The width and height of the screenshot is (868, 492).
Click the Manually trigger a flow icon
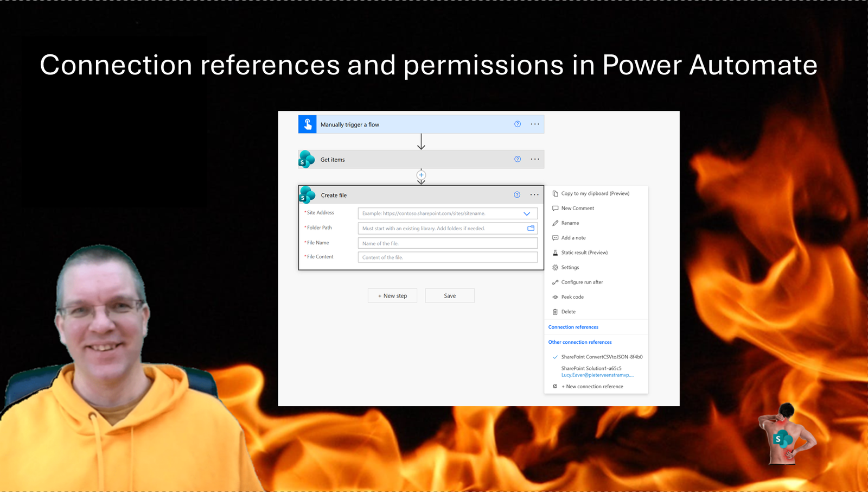(x=308, y=124)
